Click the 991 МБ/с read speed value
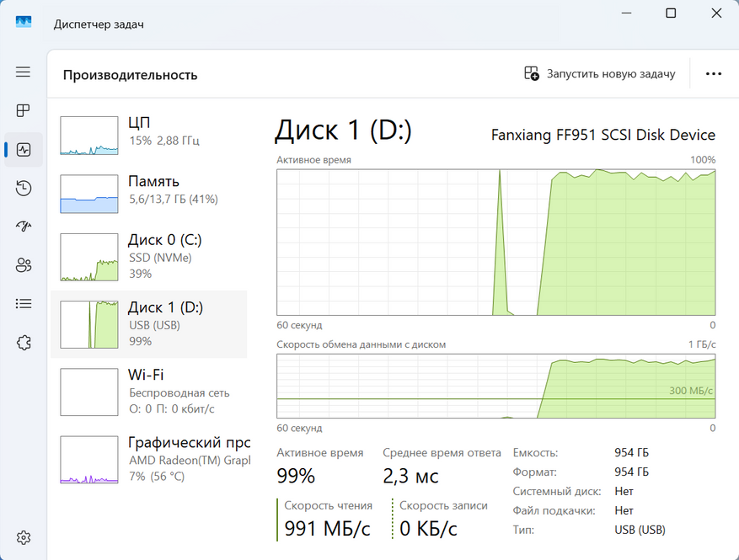The image size is (739, 560). click(x=327, y=529)
